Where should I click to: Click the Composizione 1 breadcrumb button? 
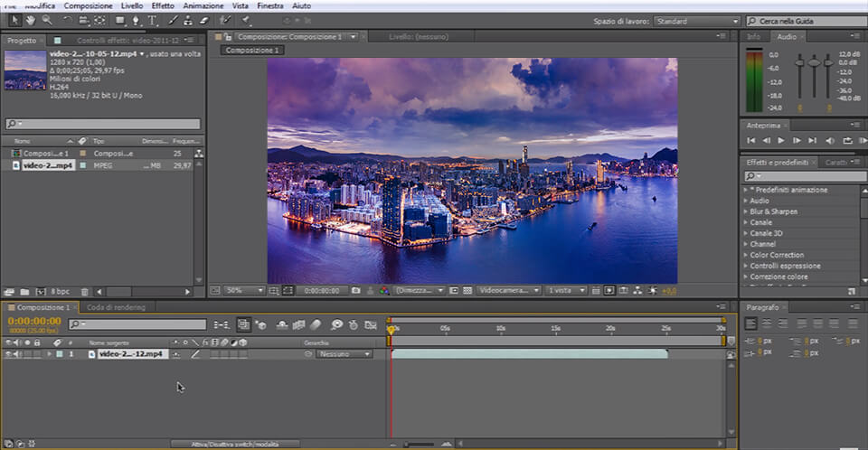[252, 50]
